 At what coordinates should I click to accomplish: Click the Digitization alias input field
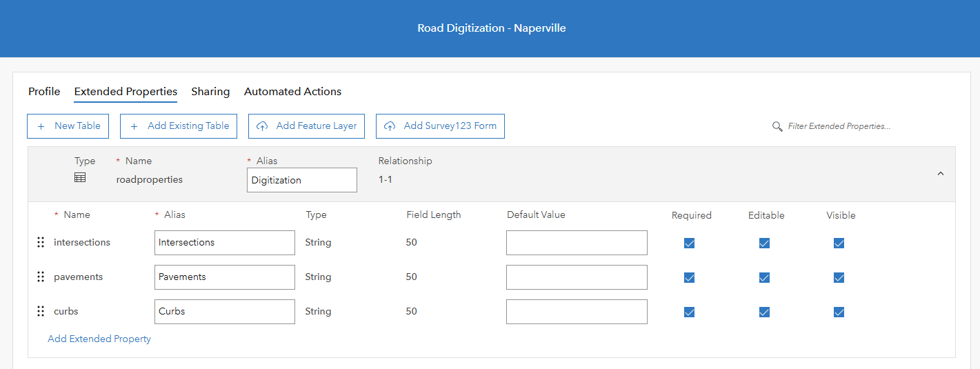click(301, 180)
